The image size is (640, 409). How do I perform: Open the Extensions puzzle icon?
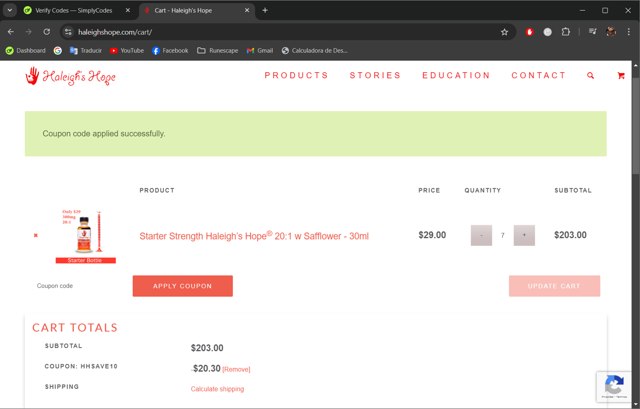coord(566,32)
